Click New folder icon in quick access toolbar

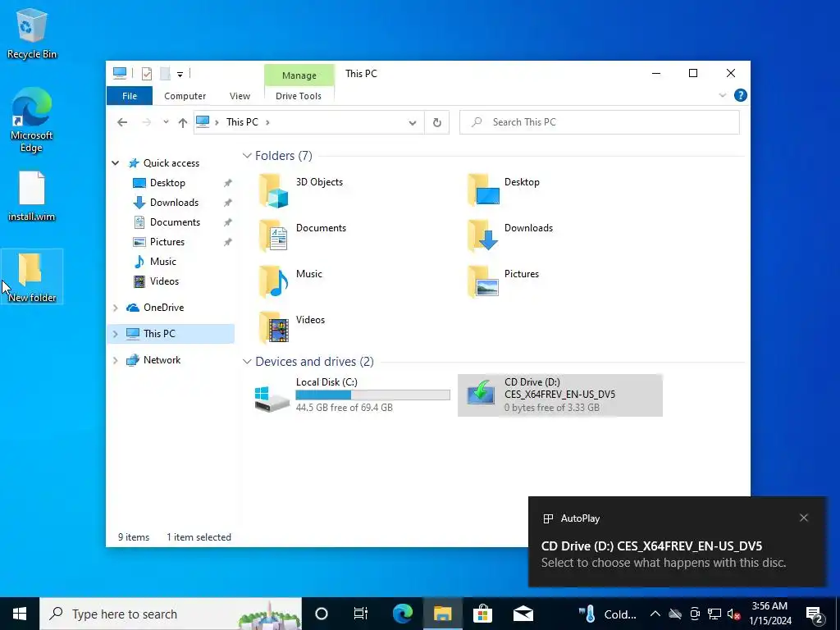(x=165, y=74)
